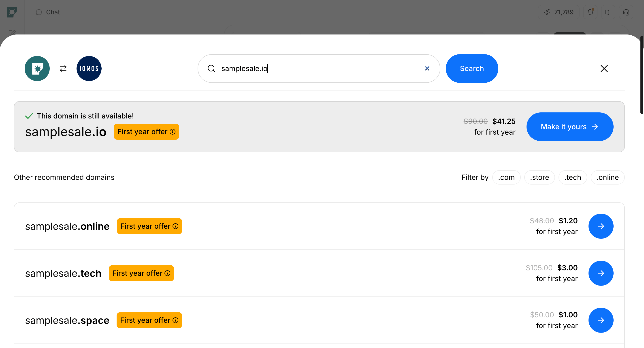This screenshot has height=348, width=644.
Task: Filter by .tech domains
Action: coord(572,177)
